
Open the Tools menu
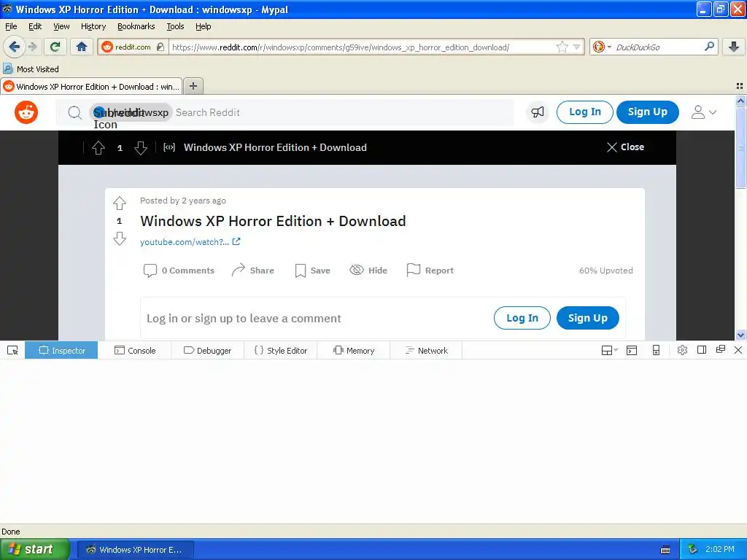(175, 26)
